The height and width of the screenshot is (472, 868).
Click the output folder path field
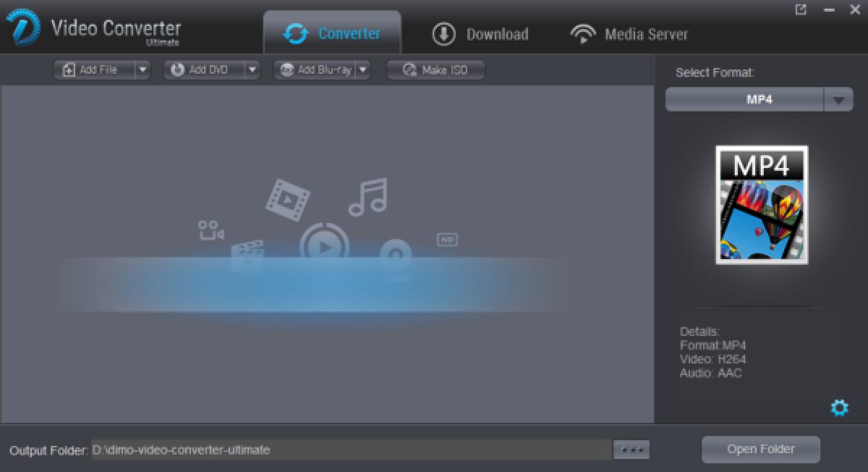pos(347,450)
